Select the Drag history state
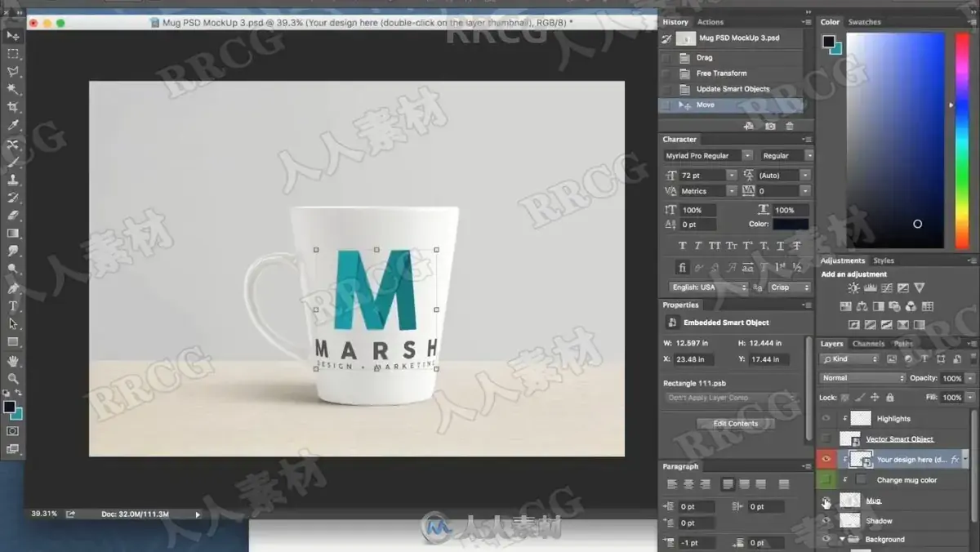The image size is (980, 552). pos(731,58)
